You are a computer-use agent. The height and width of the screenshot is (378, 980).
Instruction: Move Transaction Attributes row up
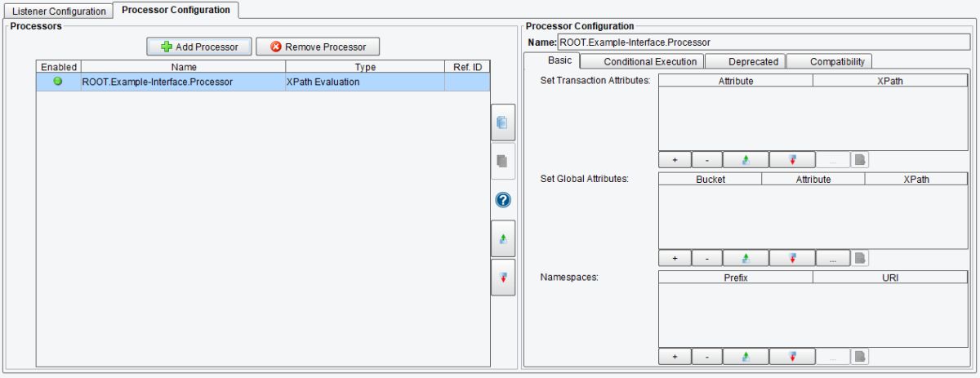[x=745, y=161]
